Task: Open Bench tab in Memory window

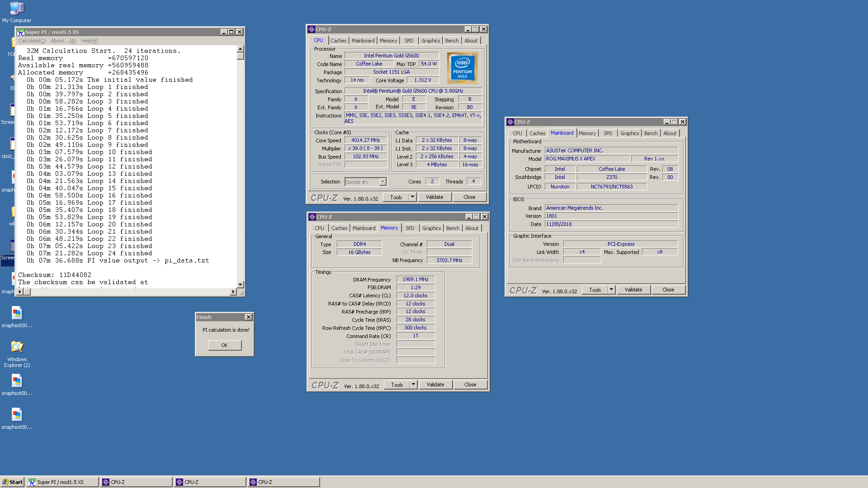Action: point(453,228)
